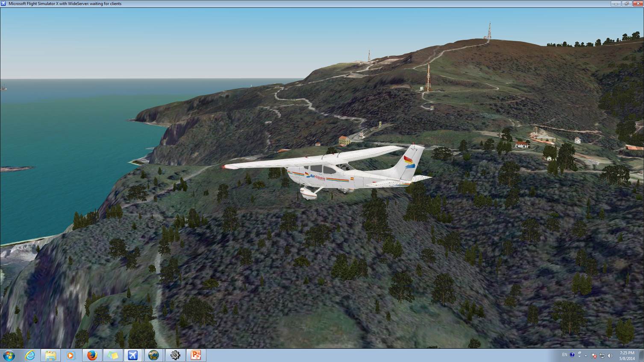Screen dimensions: 644x362
Task: Click the Show Desktop strip at taskbar end
Action: point(642,355)
